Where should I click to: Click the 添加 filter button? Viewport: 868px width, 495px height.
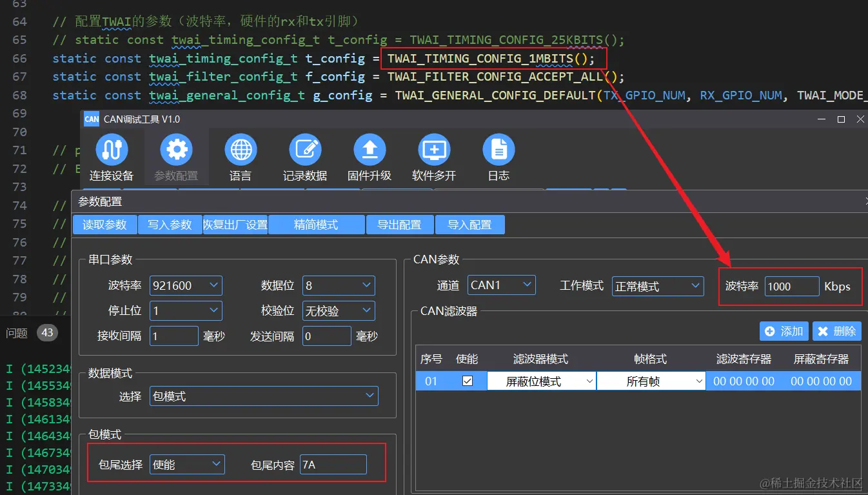784,331
